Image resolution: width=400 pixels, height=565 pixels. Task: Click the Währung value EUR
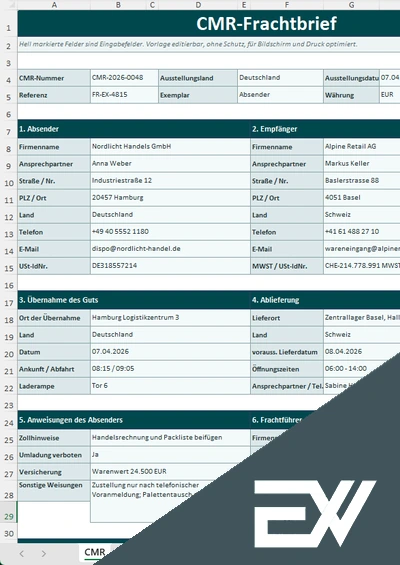coord(390,95)
